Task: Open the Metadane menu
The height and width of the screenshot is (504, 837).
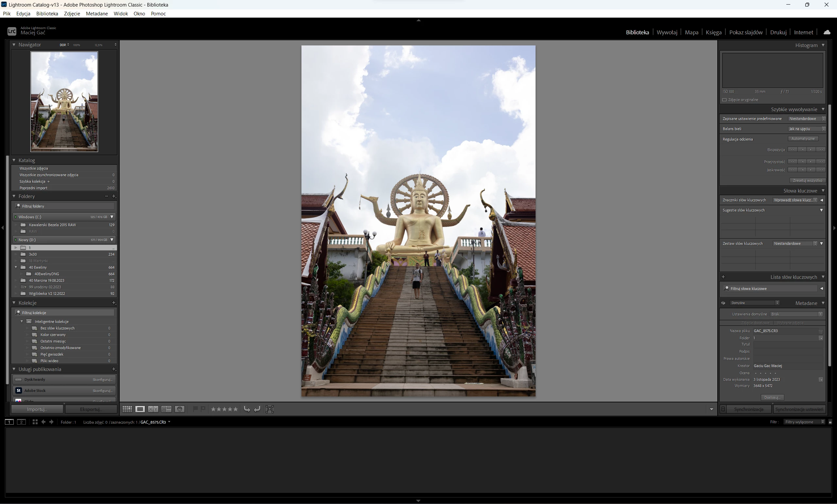Action: pyautogui.click(x=97, y=14)
